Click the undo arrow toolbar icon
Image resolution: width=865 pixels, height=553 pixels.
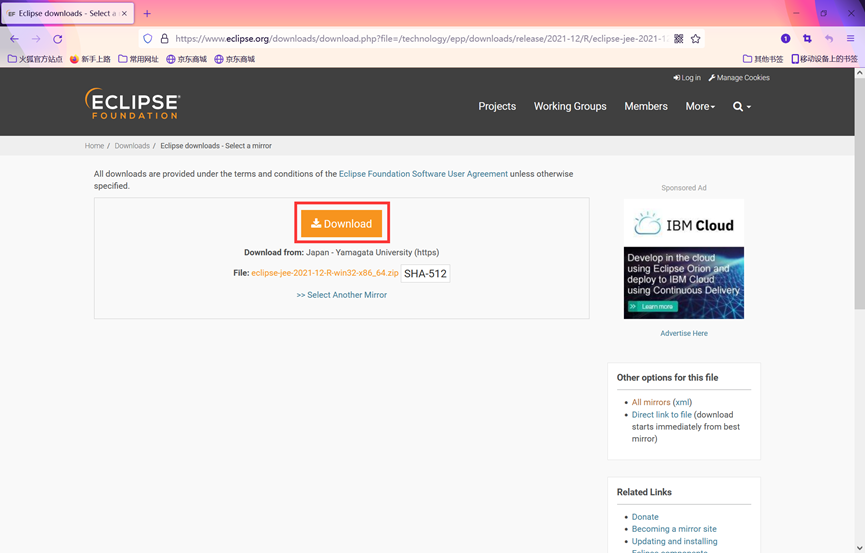click(x=829, y=39)
